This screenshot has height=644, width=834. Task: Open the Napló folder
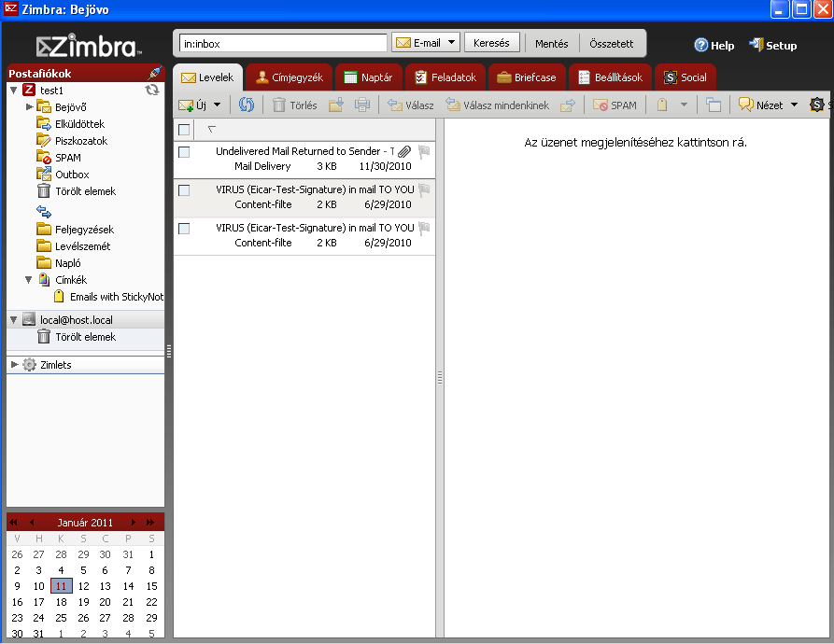(59, 263)
